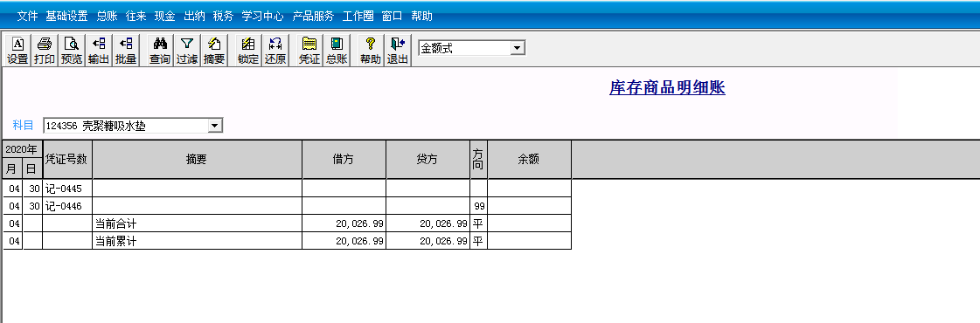The height and width of the screenshot is (323, 980).
Task: Click the 退出 exit icon
Action: (398, 51)
